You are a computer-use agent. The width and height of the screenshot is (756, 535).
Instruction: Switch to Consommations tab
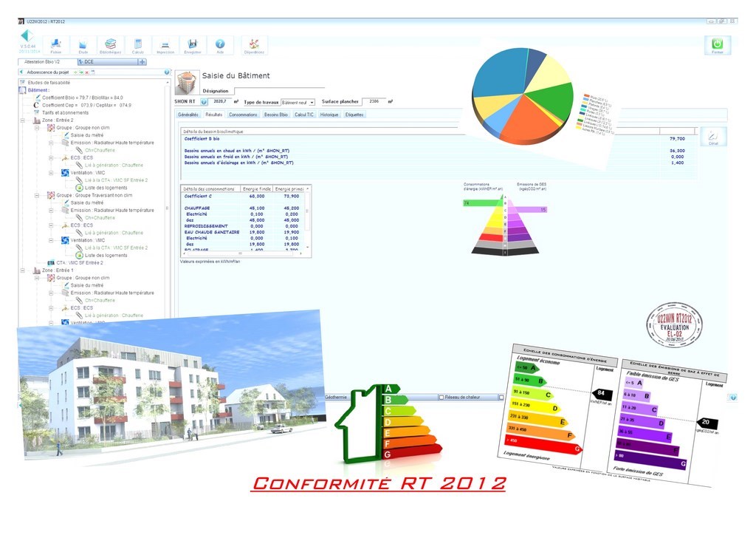(x=243, y=115)
